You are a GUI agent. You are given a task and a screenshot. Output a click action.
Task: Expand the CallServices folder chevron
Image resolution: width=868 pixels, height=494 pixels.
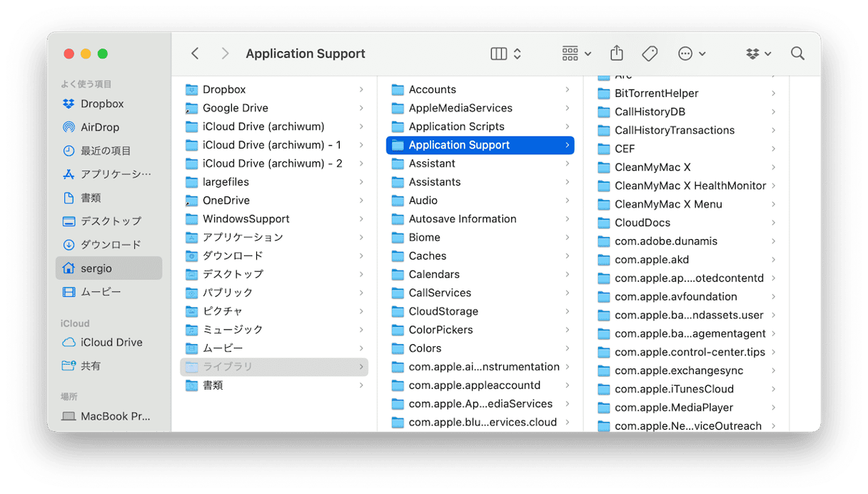pos(567,293)
